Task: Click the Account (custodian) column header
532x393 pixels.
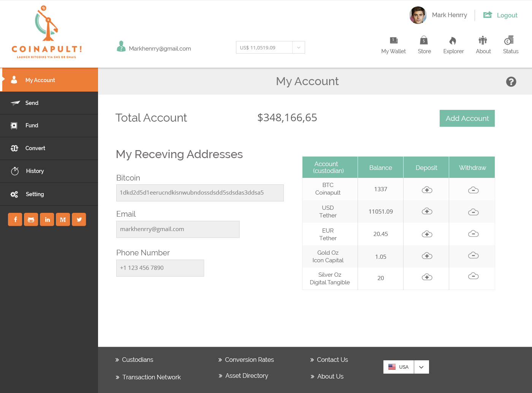Action: [330, 167]
